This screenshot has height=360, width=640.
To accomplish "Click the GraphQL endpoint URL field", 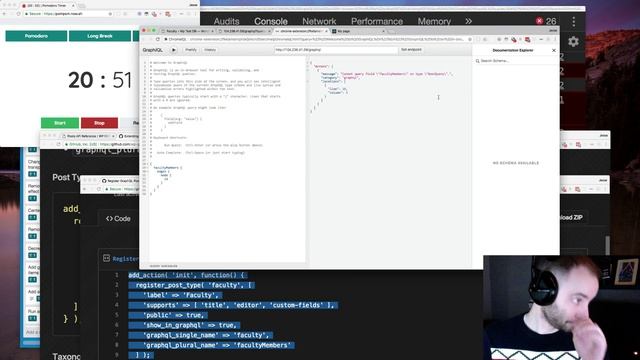I will coord(336,50).
